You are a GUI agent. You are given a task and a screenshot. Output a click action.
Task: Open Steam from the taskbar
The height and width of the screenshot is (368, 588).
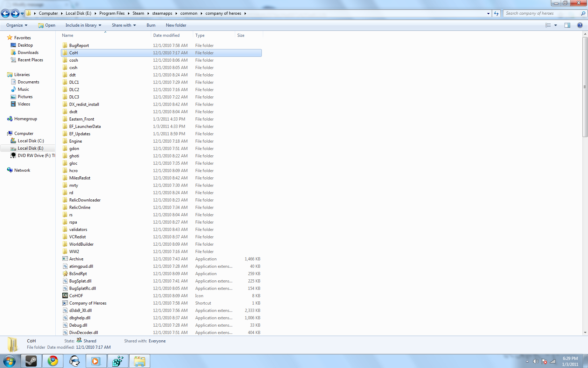coord(31,361)
